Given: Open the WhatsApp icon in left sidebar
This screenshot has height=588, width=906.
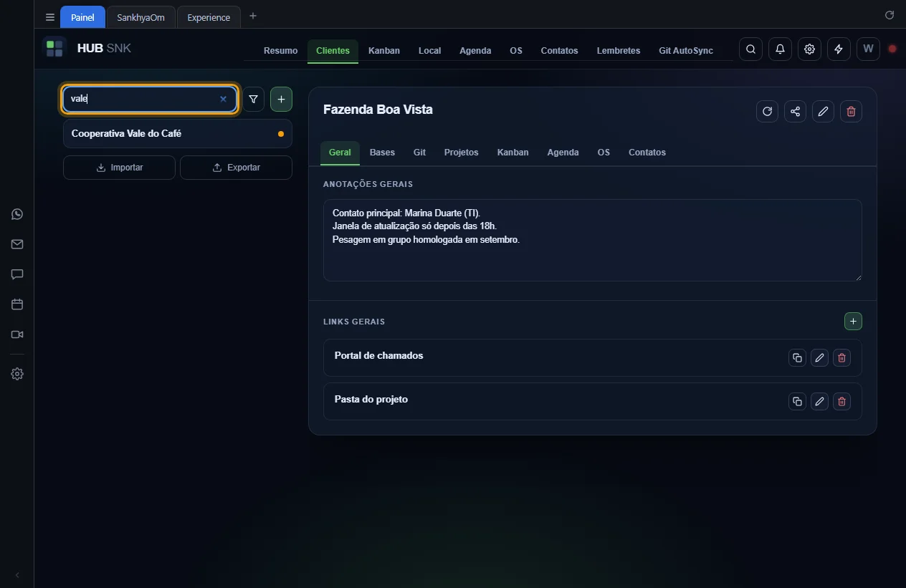Looking at the screenshot, I should [17, 214].
